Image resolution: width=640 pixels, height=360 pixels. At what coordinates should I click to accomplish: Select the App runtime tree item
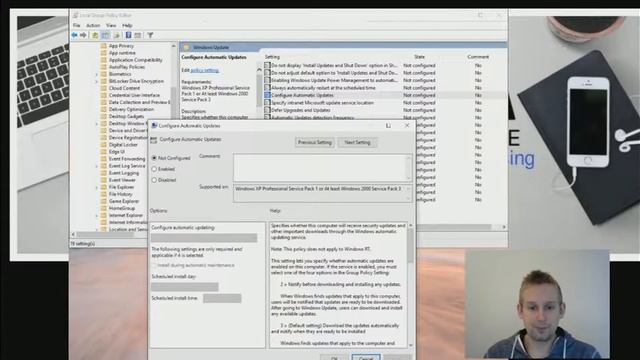click(x=122, y=53)
